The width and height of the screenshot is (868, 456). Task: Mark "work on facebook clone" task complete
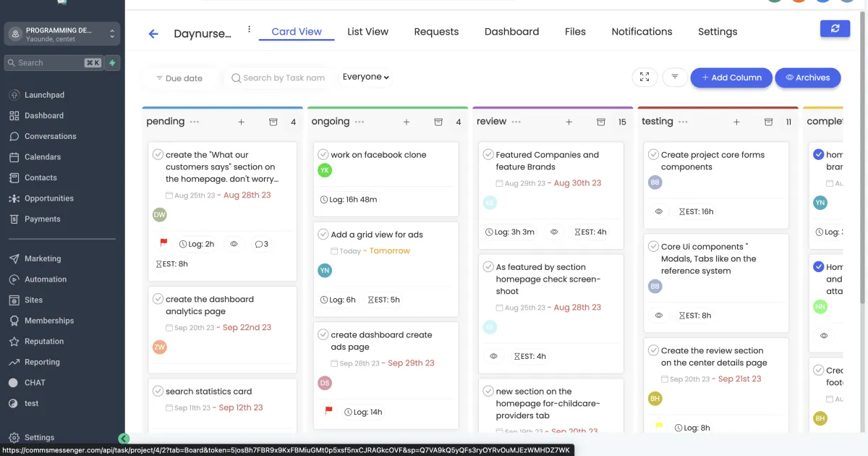[x=323, y=154]
